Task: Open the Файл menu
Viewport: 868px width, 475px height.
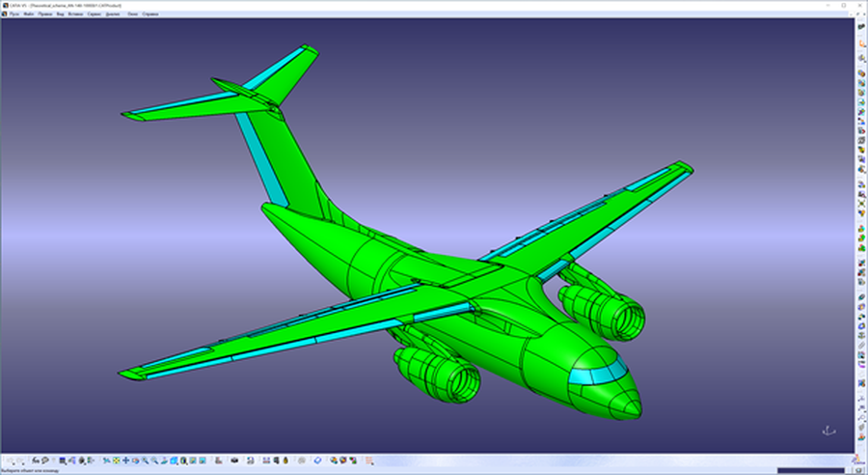Action: click(x=29, y=14)
